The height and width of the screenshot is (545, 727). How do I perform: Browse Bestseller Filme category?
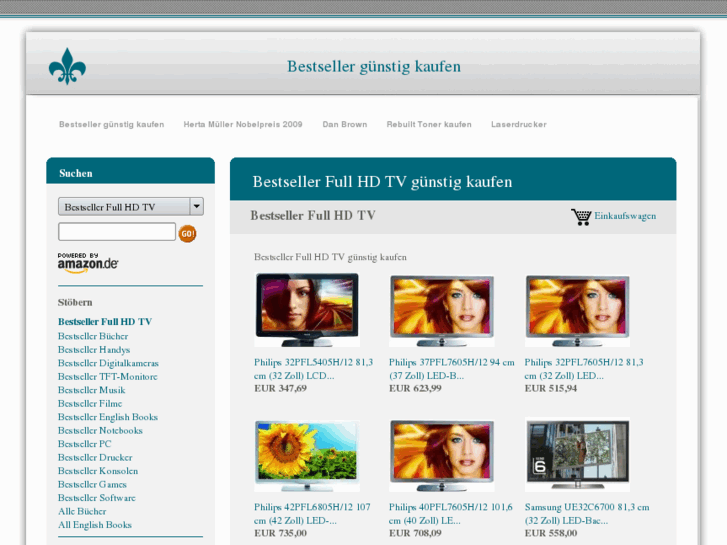(x=90, y=404)
